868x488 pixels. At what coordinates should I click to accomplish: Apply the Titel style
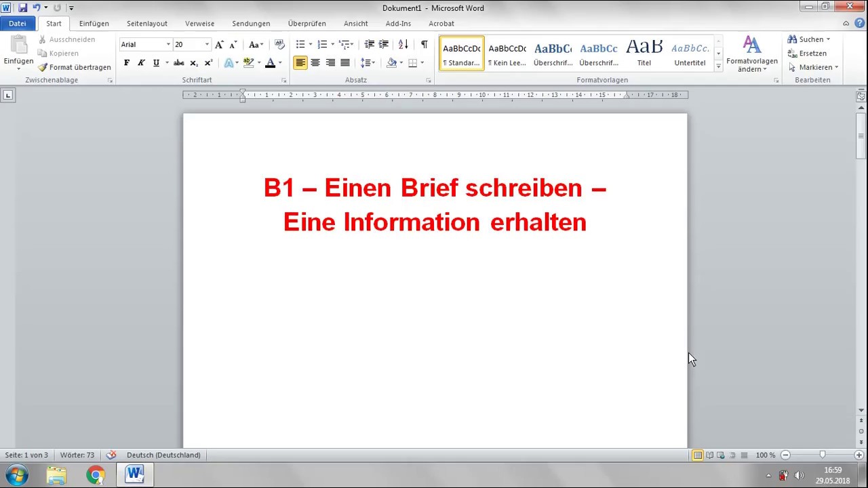point(644,54)
